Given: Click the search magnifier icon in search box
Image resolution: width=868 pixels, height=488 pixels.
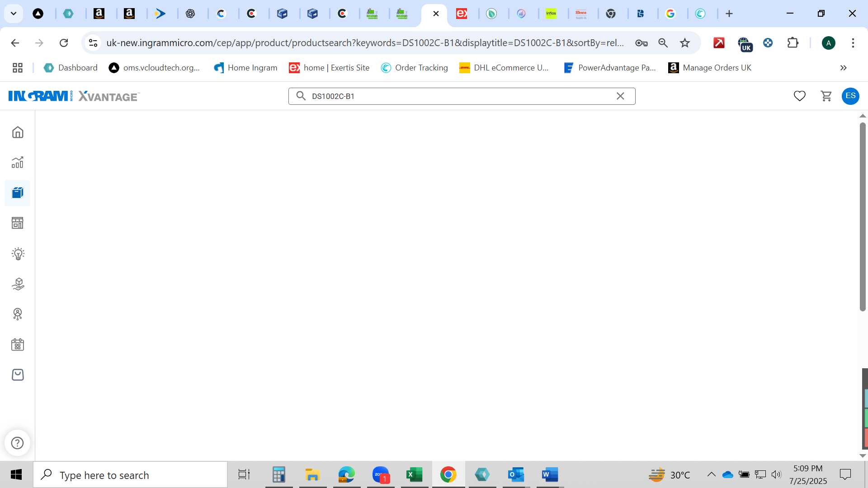Looking at the screenshot, I should (301, 96).
